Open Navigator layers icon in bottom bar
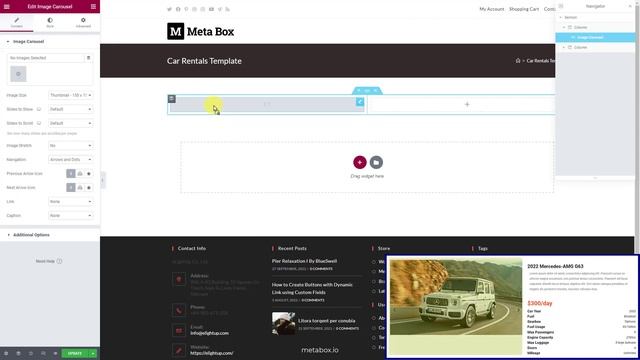This screenshot has width=640, height=360. 18,353
